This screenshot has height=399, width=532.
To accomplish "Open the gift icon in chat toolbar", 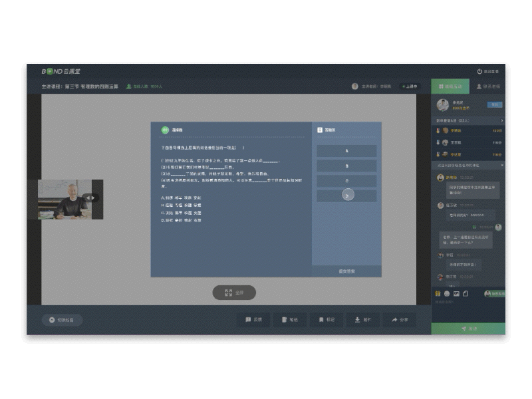I will click(x=438, y=293).
